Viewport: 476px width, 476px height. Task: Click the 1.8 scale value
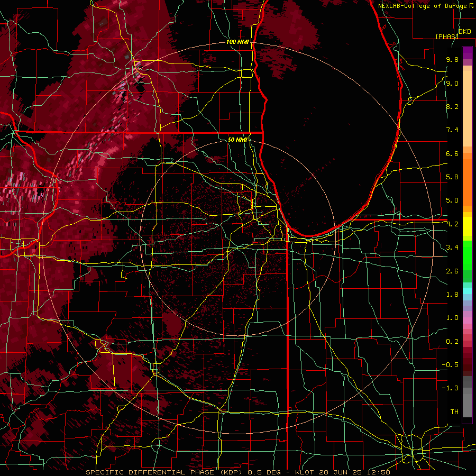pos(452,295)
